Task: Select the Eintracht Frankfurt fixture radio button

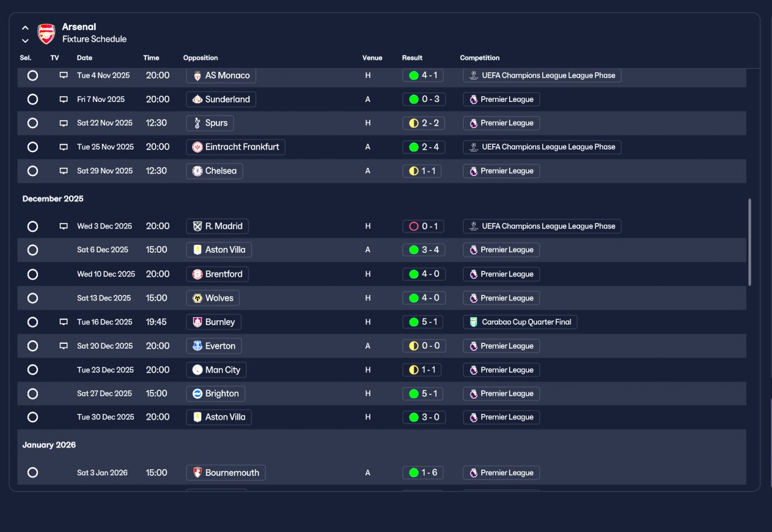Action: point(33,147)
